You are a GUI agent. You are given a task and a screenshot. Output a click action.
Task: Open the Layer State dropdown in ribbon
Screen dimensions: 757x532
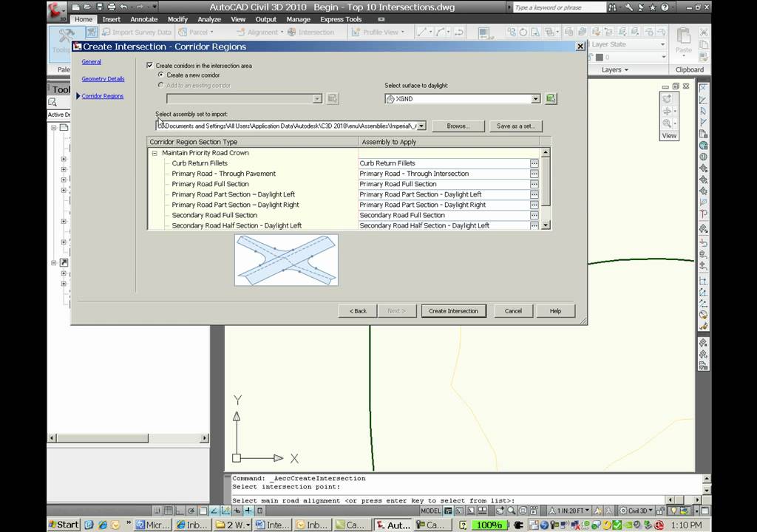(x=662, y=44)
